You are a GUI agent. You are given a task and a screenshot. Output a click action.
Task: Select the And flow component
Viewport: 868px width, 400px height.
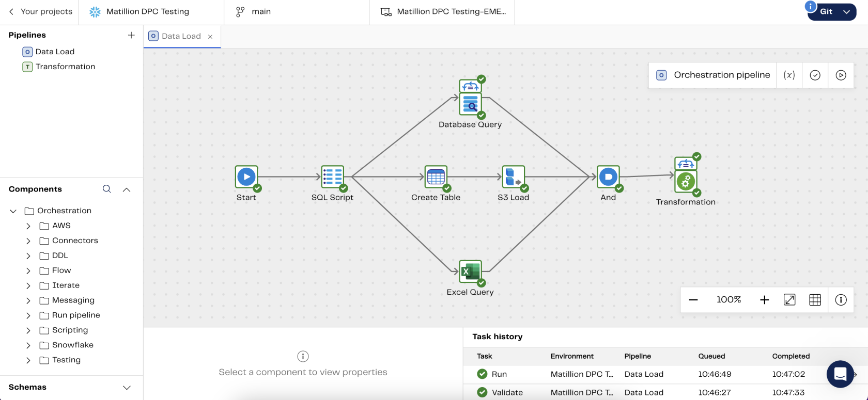click(608, 177)
